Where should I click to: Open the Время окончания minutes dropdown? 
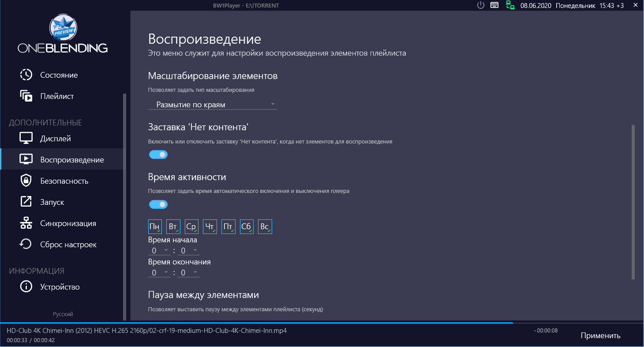(x=188, y=273)
